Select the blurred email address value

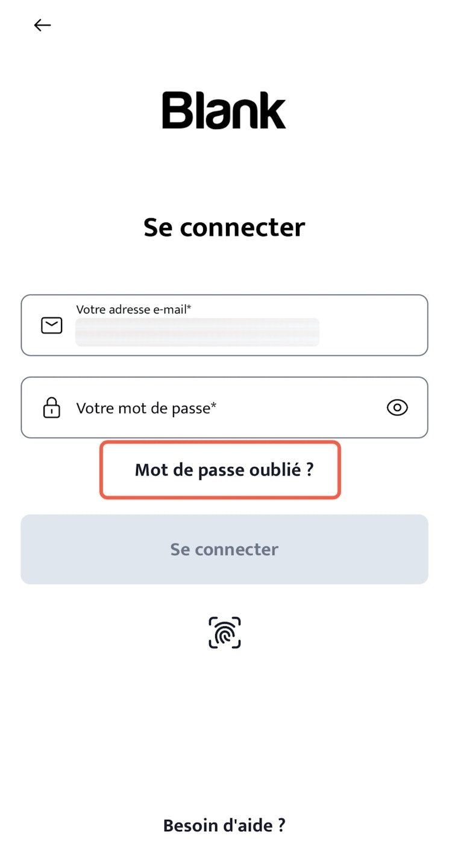(x=197, y=332)
